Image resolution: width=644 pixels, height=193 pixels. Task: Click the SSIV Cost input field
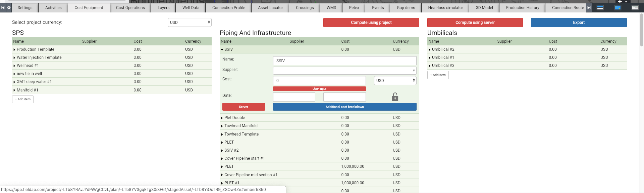point(319,81)
